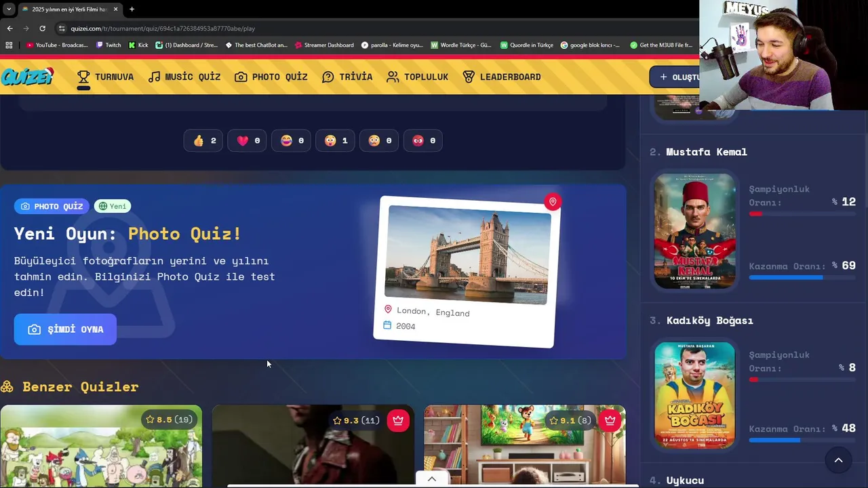Open the google blok kırıcı bookmark
868x488 pixels.
click(590, 45)
